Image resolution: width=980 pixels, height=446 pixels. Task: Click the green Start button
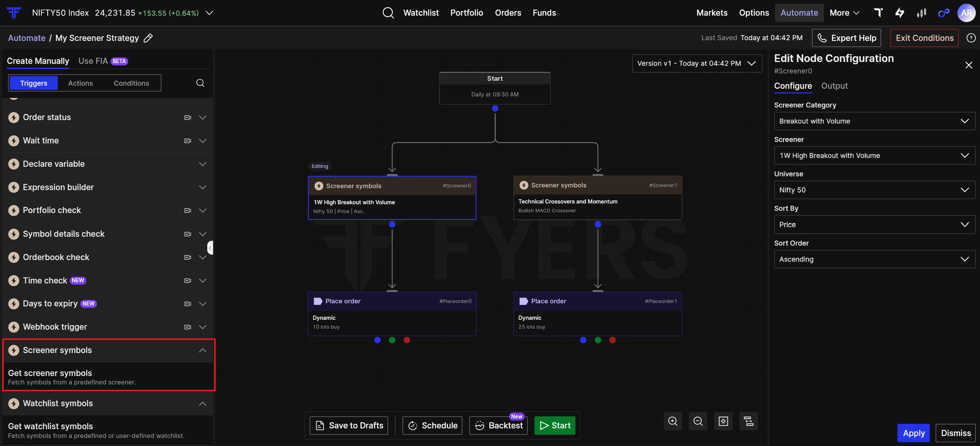tap(555, 425)
